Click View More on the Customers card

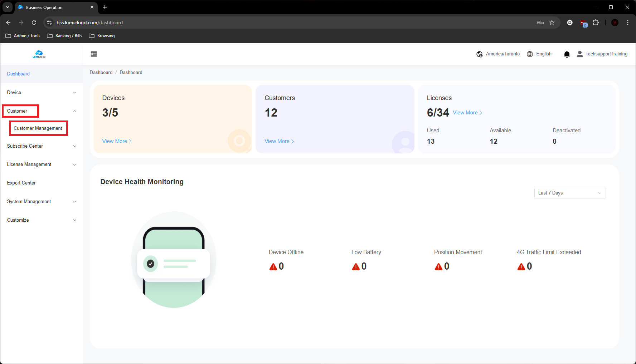(279, 141)
